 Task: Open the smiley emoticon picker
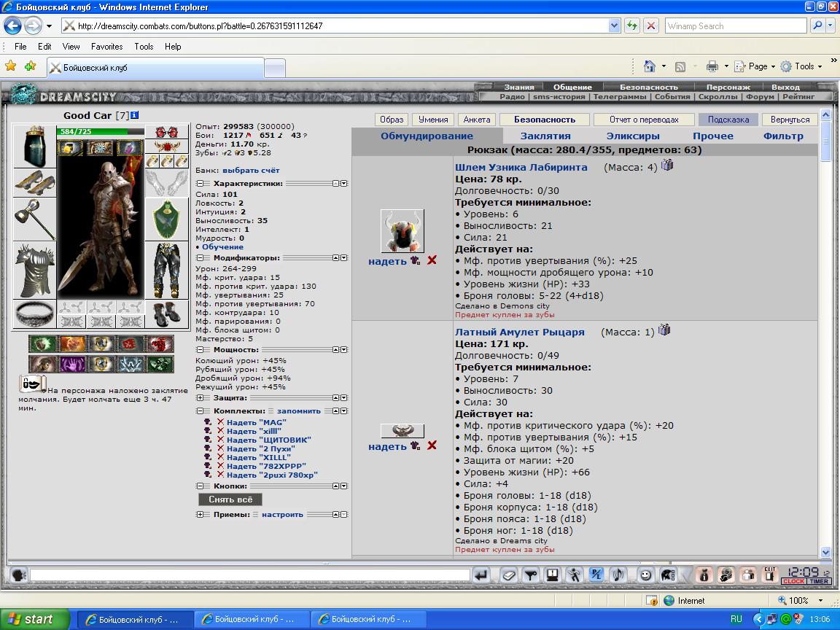point(645,575)
